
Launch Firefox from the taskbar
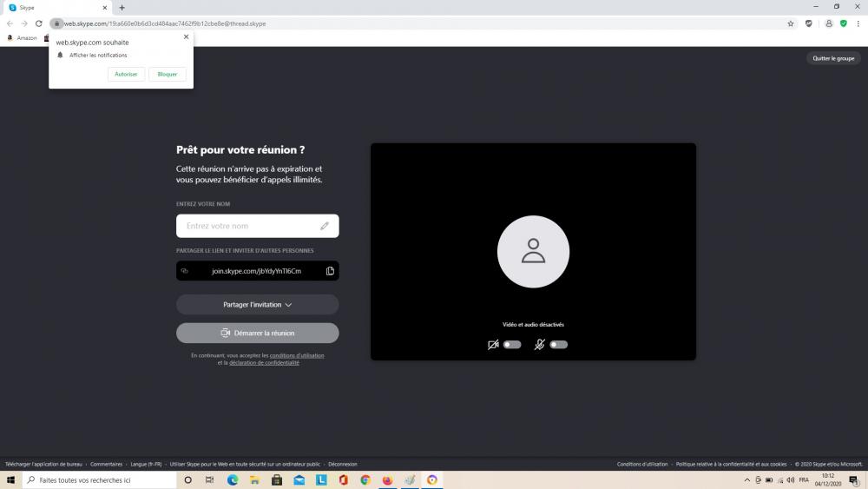(387, 479)
